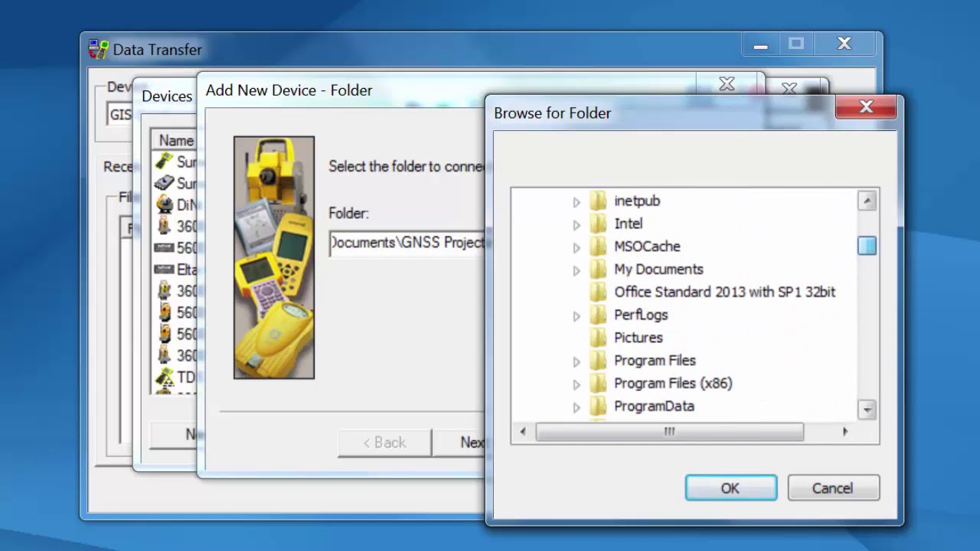Select the Intel folder name
Image resolution: width=980 pixels, height=551 pixels.
tap(629, 223)
